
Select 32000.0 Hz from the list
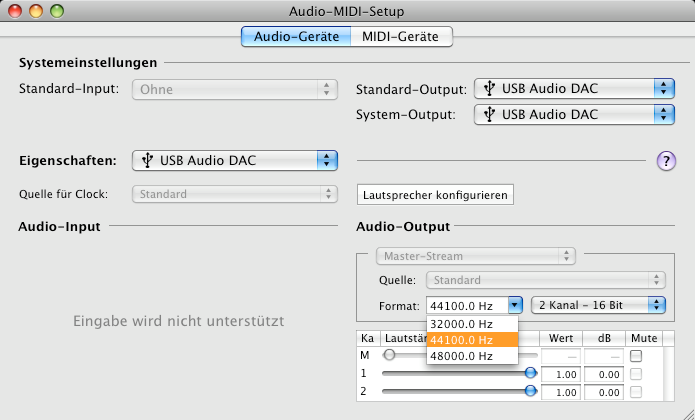[472, 324]
